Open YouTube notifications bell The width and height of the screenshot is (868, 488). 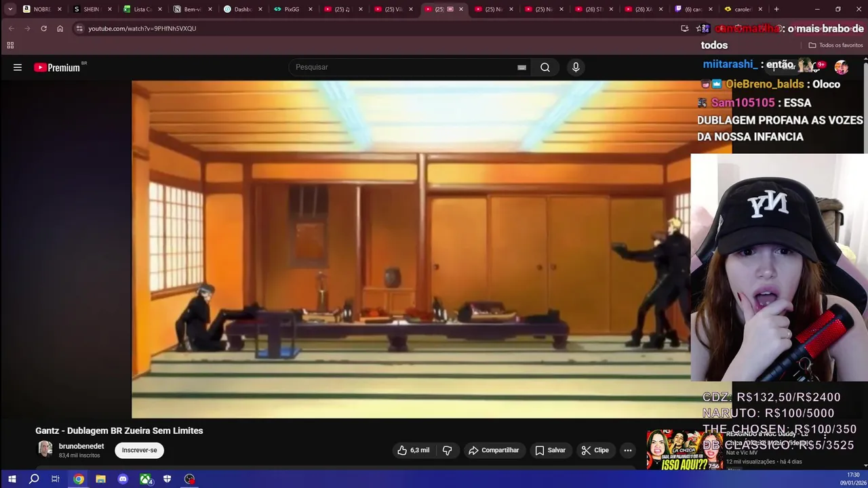point(816,66)
